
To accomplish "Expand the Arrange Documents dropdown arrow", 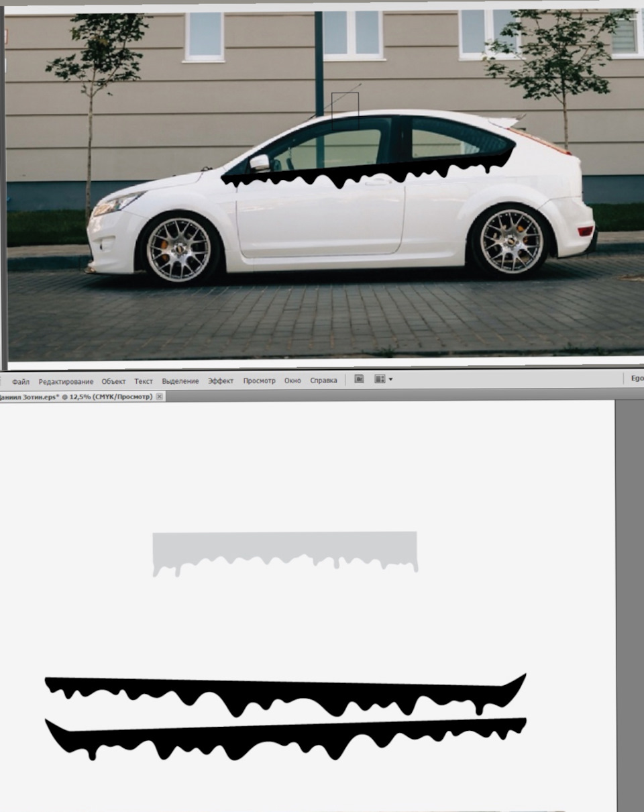I will 390,380.
